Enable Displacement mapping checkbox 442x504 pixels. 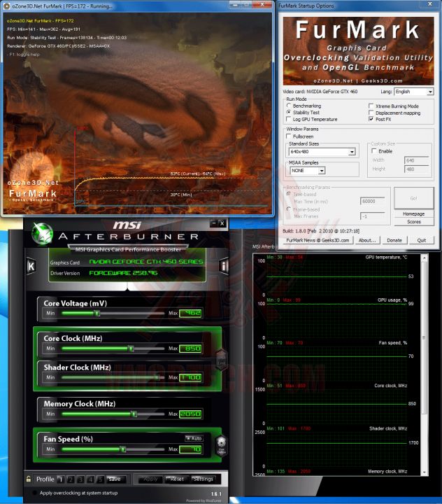tap(371, 113)
